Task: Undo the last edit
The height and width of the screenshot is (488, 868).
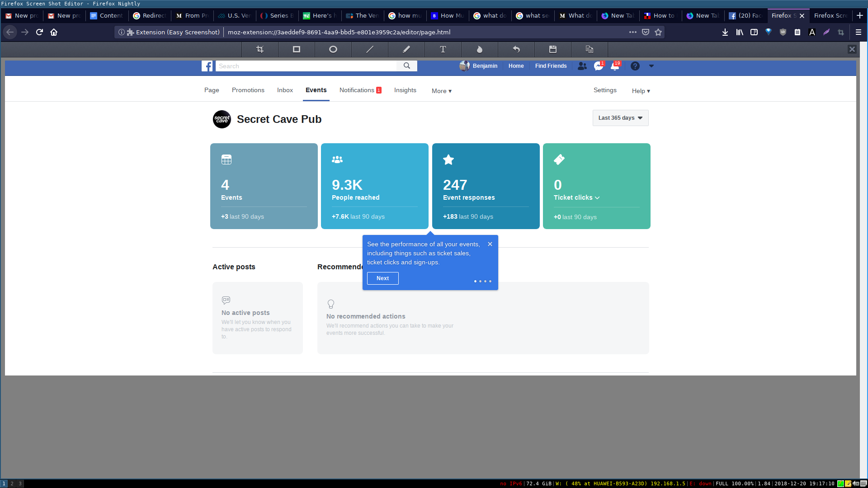Action: click(x=516, y=49)
